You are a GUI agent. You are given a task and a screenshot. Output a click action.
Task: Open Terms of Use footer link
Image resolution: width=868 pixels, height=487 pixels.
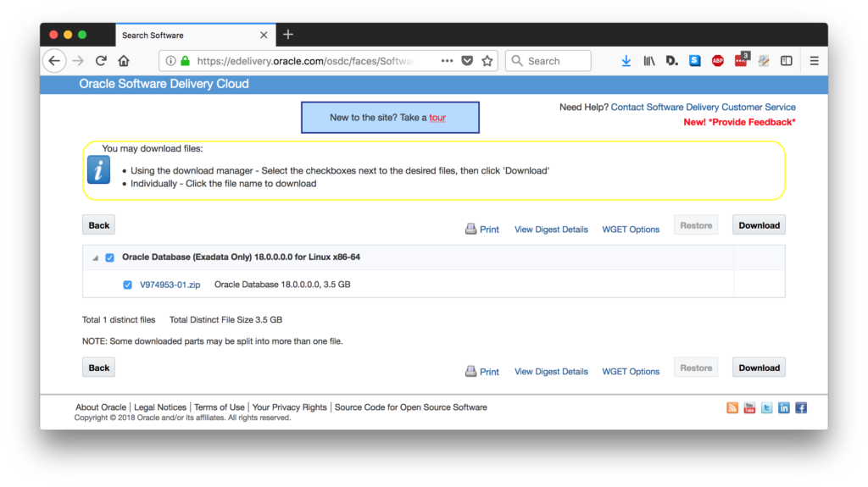click(220, 407)
